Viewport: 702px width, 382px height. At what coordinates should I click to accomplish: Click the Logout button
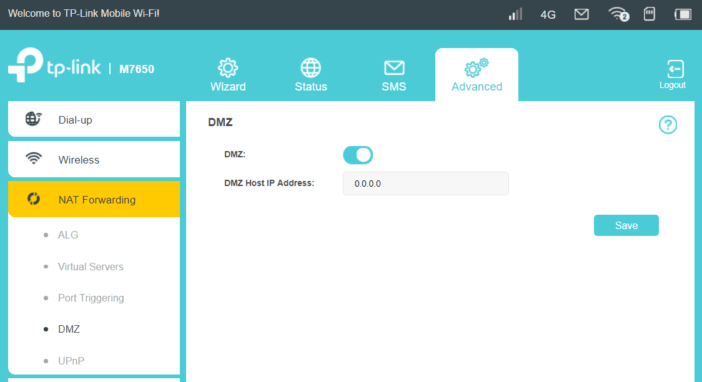coord(672,75)
